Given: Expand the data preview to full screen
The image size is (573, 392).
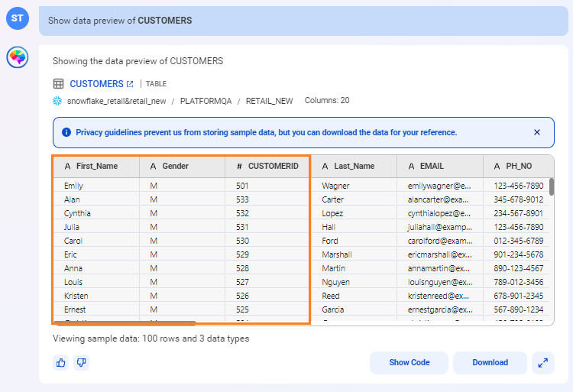Looking at the screenshot, I should tap(543, 363).
